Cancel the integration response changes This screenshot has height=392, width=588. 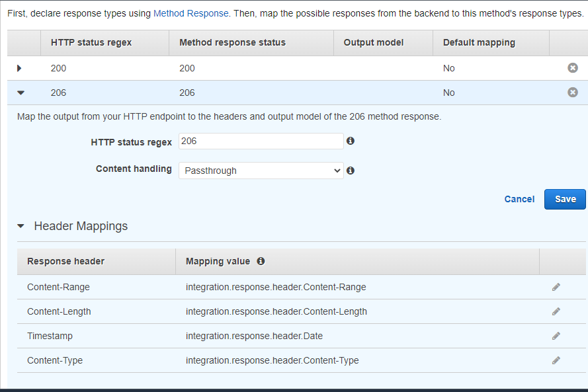pyautogui.click(x=519, y=199)
